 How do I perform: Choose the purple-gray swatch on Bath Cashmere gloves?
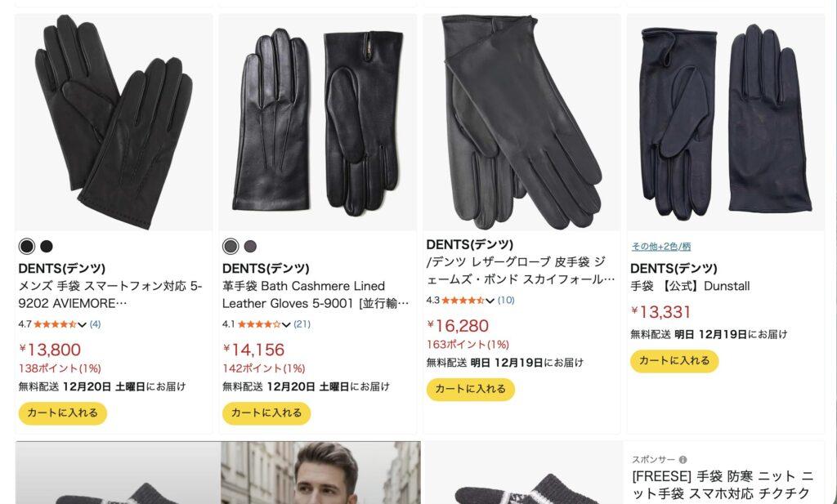[x=250, y=246]
